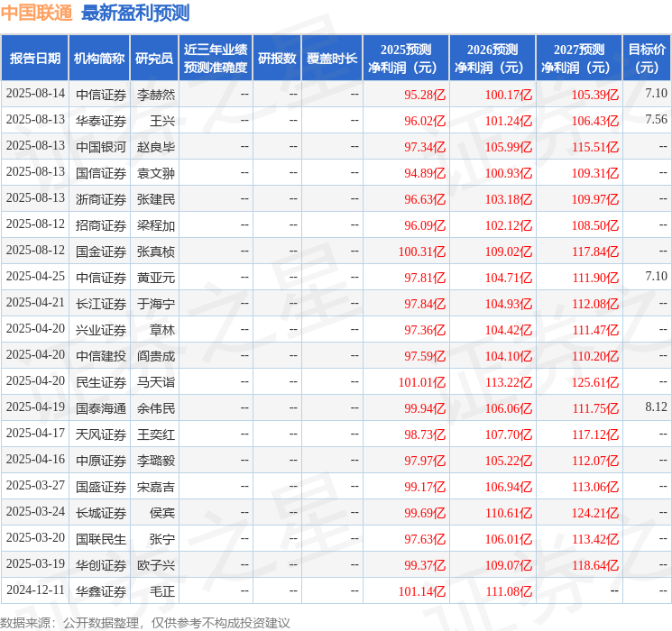
Task: Click institution 中原证券
Action: 101,461
